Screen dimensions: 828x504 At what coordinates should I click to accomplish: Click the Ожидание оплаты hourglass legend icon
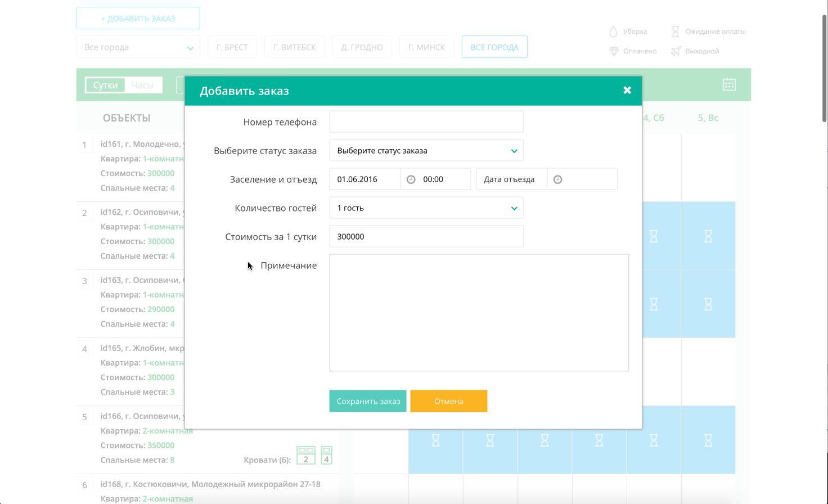tap(675, 31)
